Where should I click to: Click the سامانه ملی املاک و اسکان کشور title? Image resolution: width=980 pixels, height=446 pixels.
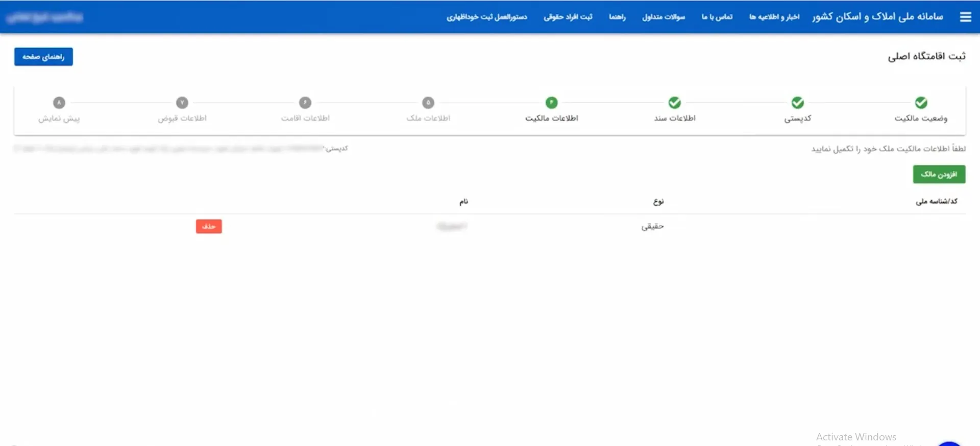[x=878, y=17]
